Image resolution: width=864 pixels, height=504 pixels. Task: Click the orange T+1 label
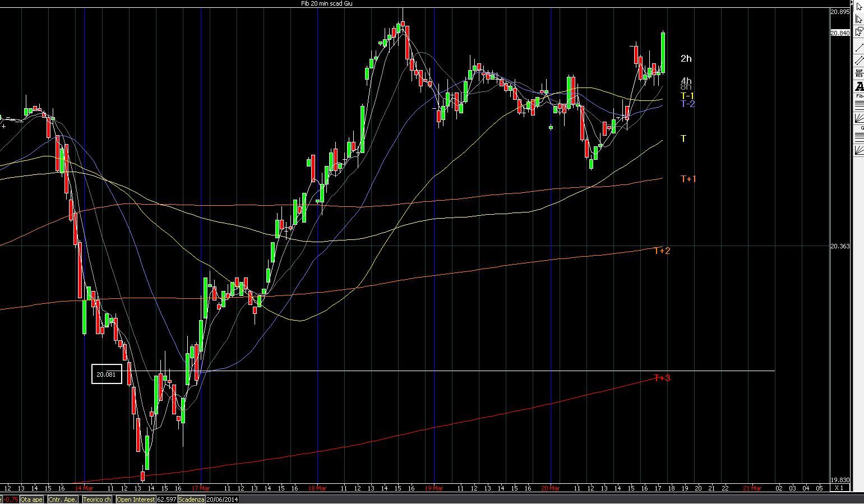(688, 179)
